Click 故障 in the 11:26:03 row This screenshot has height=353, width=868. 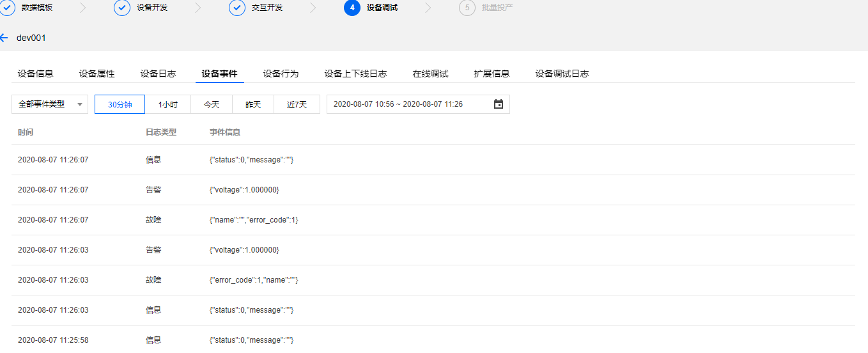click(x=153, y=280)
